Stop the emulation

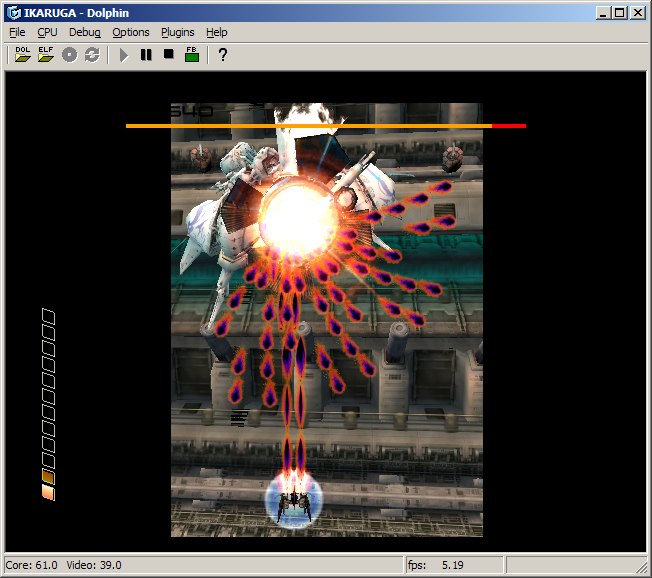(x=168, y=54)
